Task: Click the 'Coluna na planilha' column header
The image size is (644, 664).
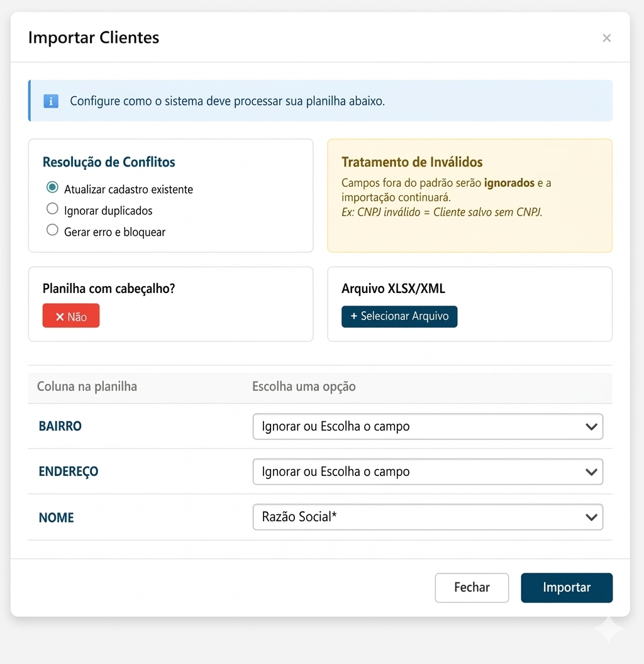Action: tap(87, 386)
